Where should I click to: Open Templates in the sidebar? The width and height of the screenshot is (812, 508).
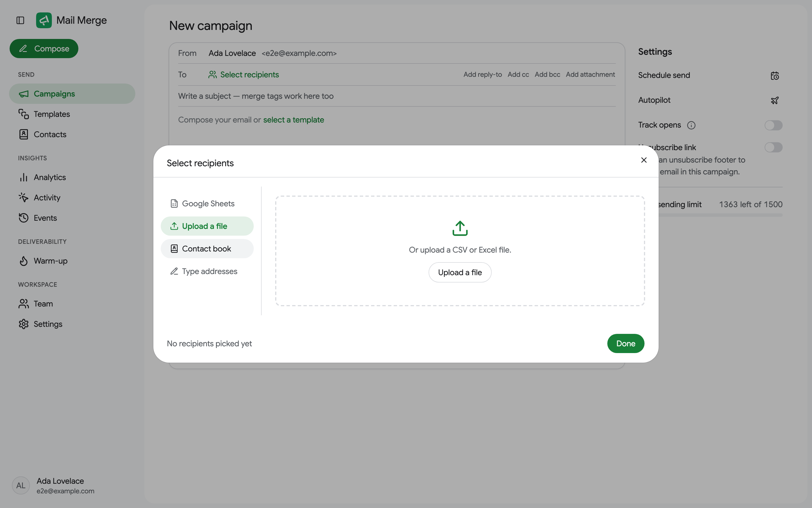72,114
